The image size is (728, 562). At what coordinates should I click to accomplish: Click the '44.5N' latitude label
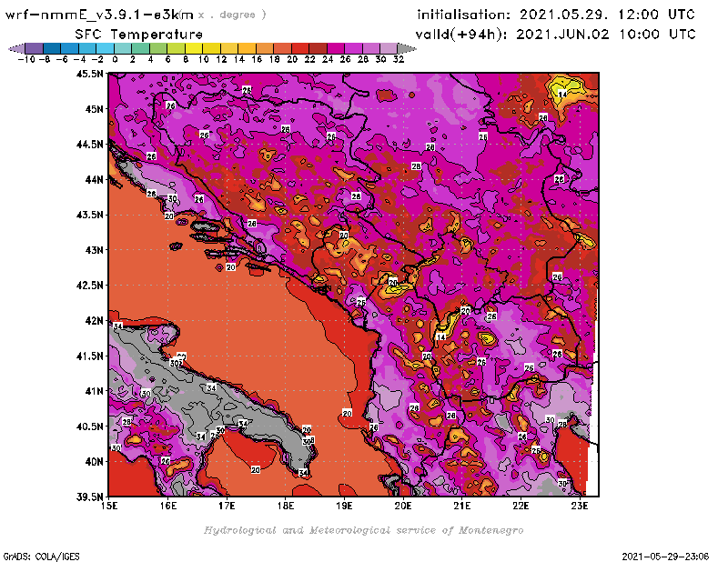tap(89, 145)
